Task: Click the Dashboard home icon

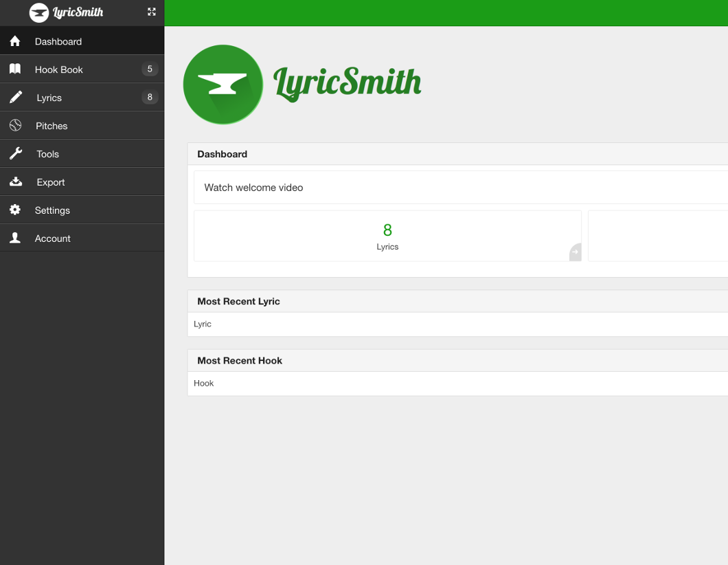Action: coord(15,41)
